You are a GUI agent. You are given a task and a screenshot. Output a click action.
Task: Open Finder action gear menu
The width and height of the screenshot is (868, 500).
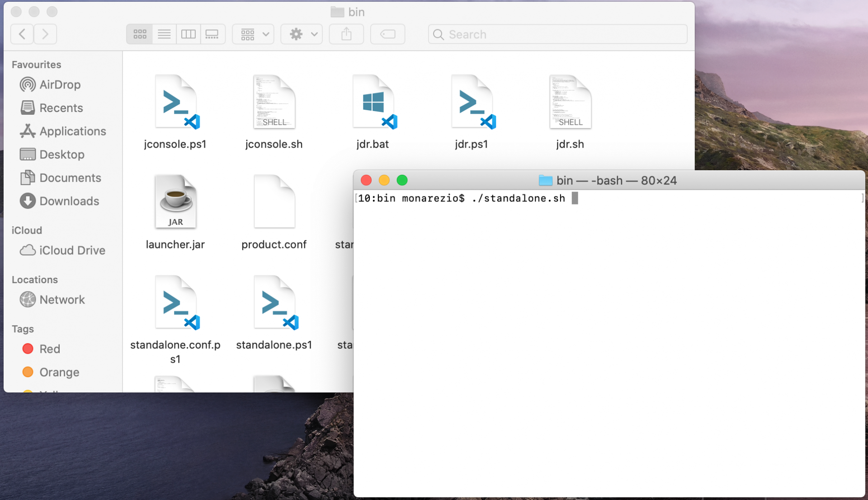point(302,33)
